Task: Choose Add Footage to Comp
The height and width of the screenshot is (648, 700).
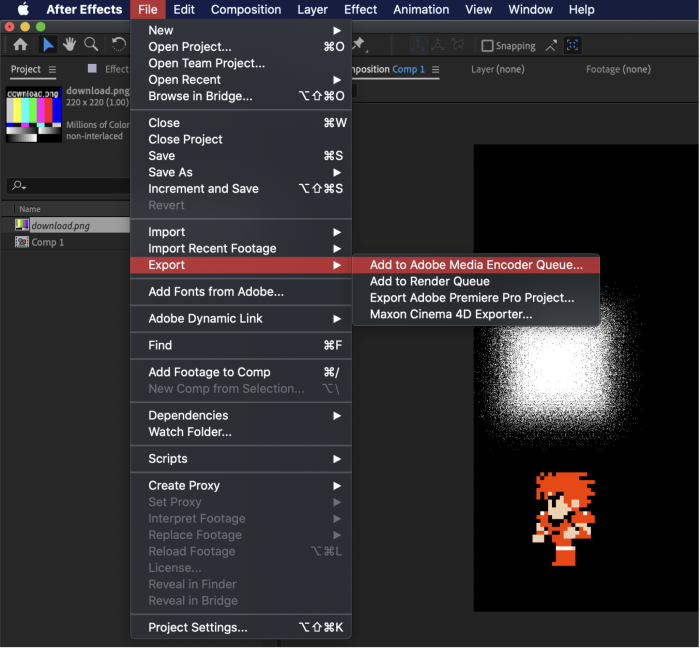Action: tap(241, 372)
